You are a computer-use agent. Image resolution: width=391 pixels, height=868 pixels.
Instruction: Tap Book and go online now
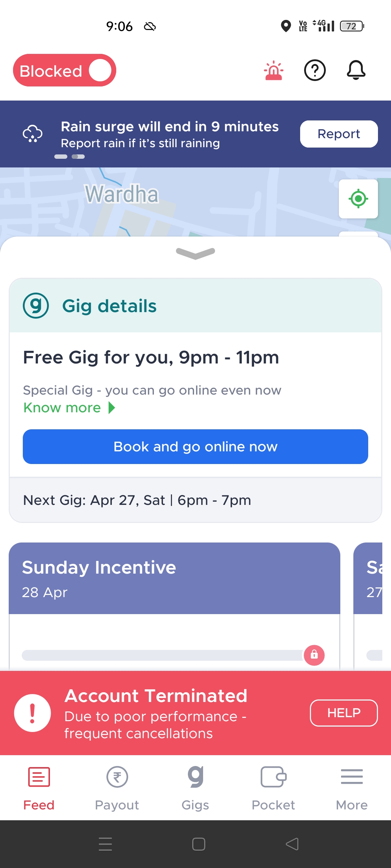tap(195, 447)
